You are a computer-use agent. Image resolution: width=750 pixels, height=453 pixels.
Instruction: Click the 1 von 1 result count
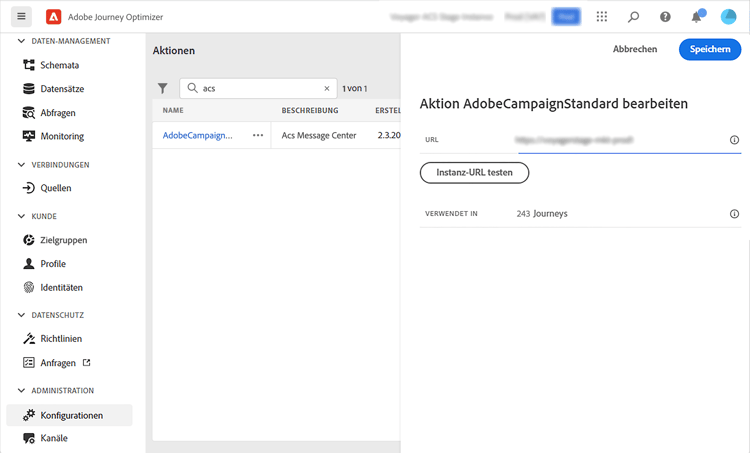click(x=354, y=88)
